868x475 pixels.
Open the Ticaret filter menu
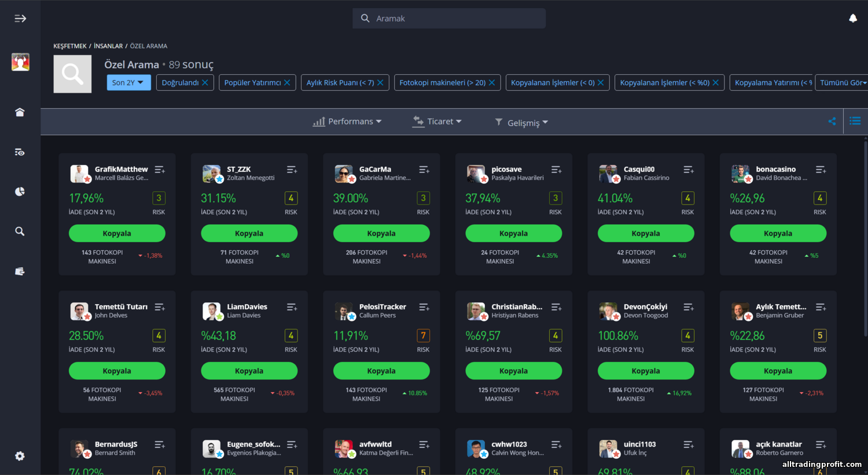[x=437, y=122]
